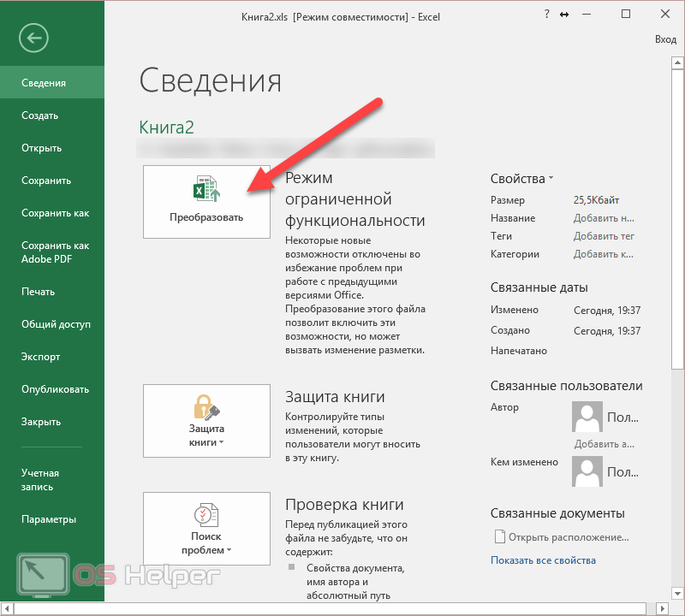This screenshot has width=685, height=616.
Task: Click the Преобразовать button label
Action: [x=206, y=217]
